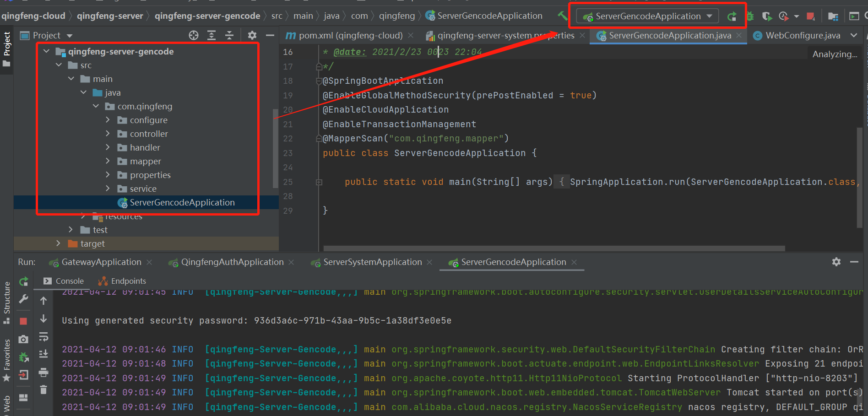Image resolution: width=868 pixels, height=416 pixels.
Task: Expand all in Project panel
Action: click(212, 35)
